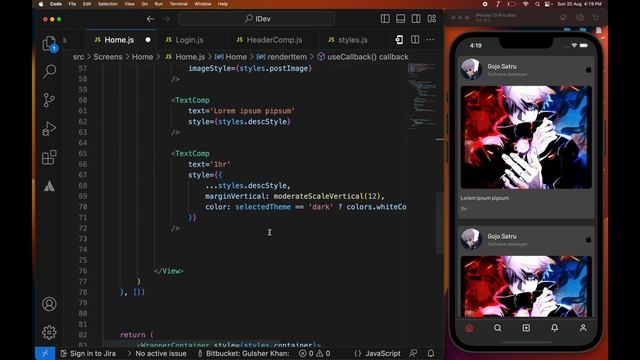
Task: Select the src breadcrumb segment
Action: (78, 57)
